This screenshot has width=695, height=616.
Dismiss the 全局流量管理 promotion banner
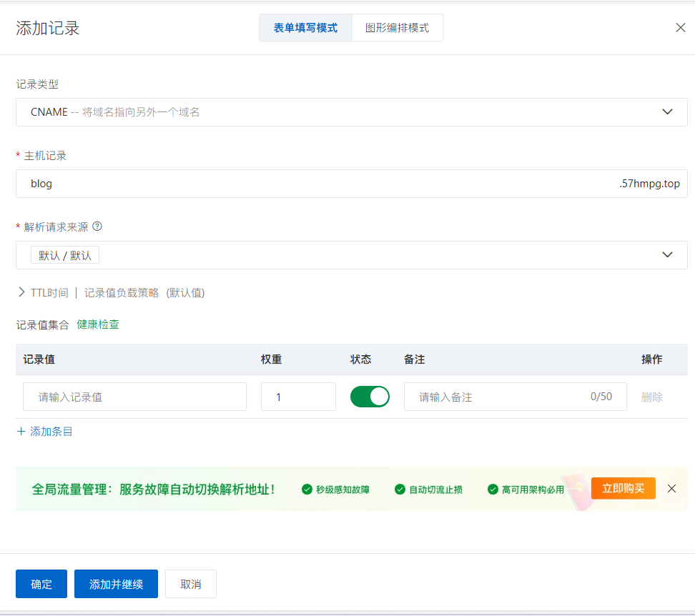(x=671, y=489)
